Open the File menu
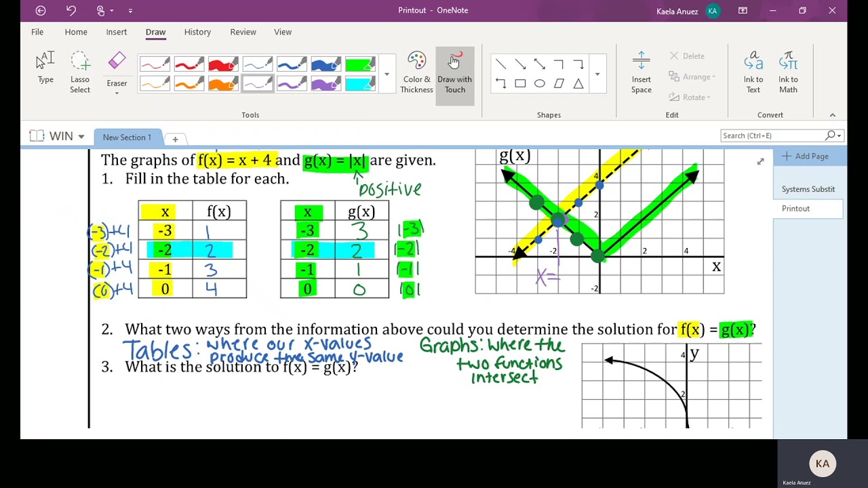Image resolution: width=868 pixels, height=488 pixels. pos(37,32)
